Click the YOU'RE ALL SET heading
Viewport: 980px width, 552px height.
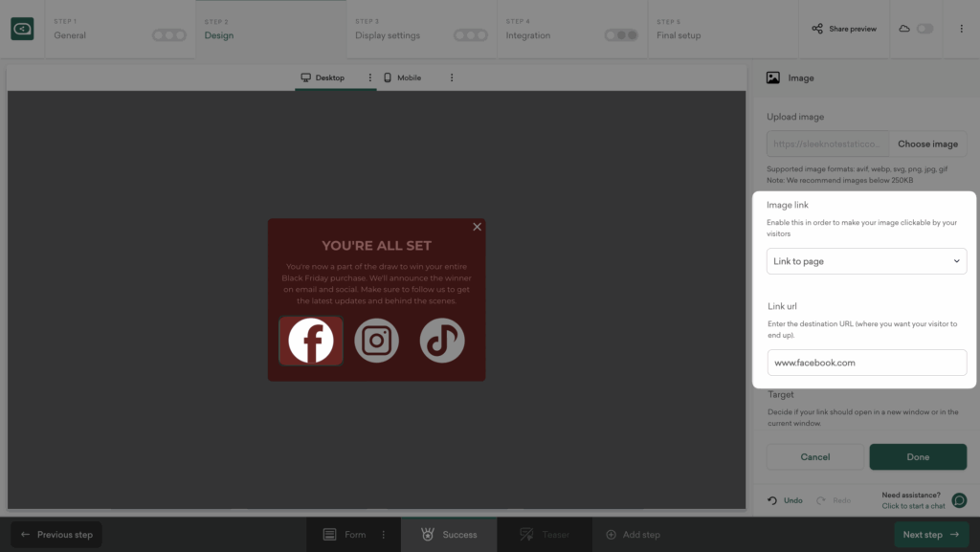(x=376, y=246)
